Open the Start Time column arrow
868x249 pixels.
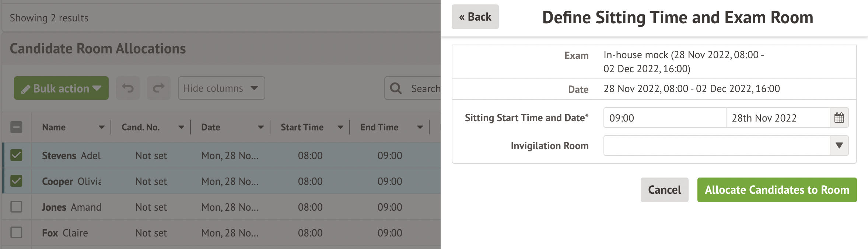point(340,127)
